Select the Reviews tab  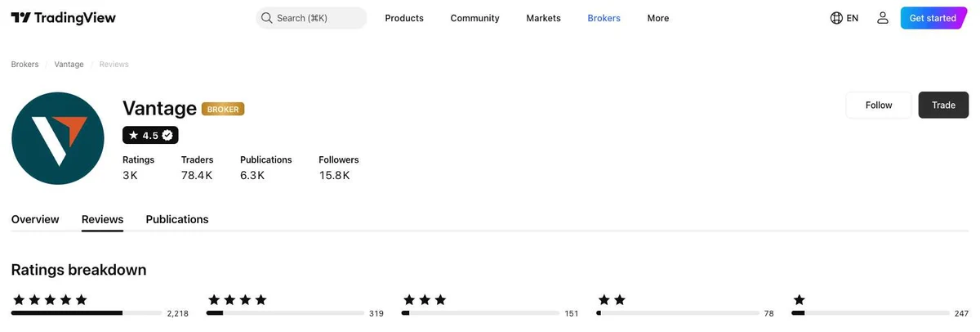tap(102, 219)
